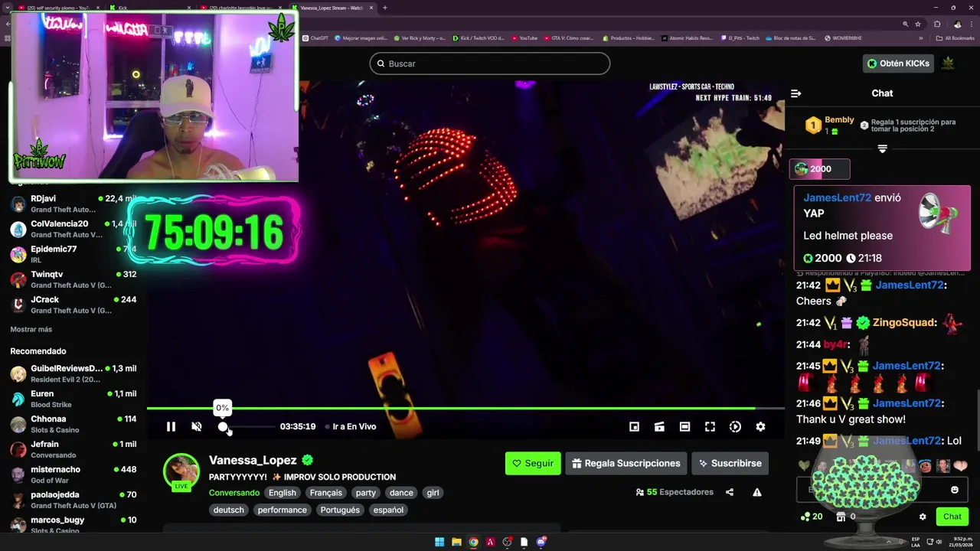Image resolution: width=980 pixels, height=551 pixels.
Task: Expand the chat leaderboard chevron
Action: (882, 148)
